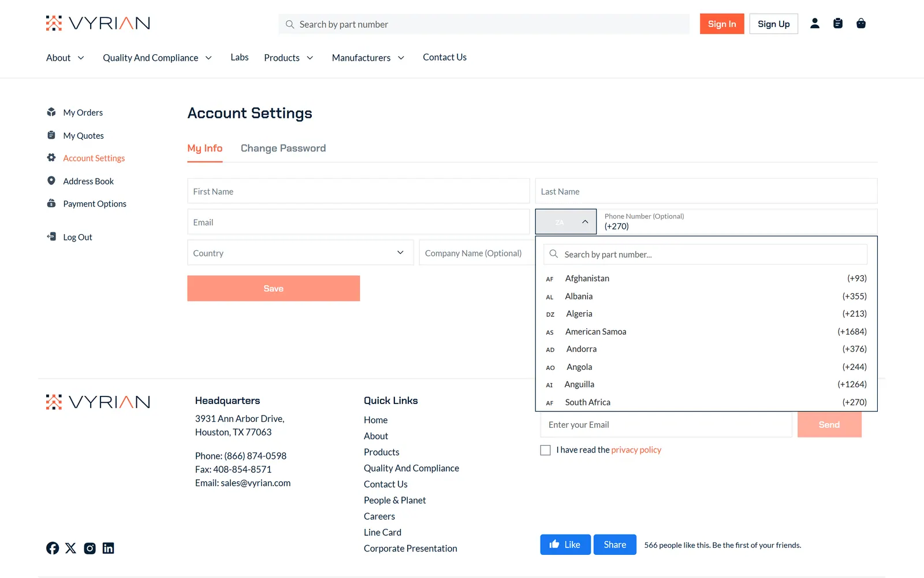The height and width of the screenshot is (578, 924).
Task: Select the My Info tab
Action: [205, 148]
